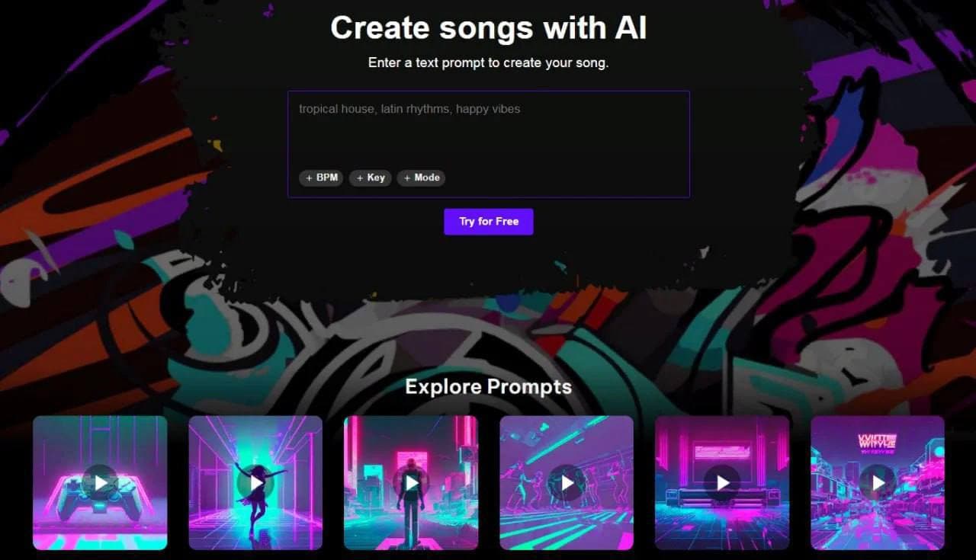Play the neon lounge couch prompt
Image resolution: width=976 pixels, height=560 pixels.
pos(722,483)
